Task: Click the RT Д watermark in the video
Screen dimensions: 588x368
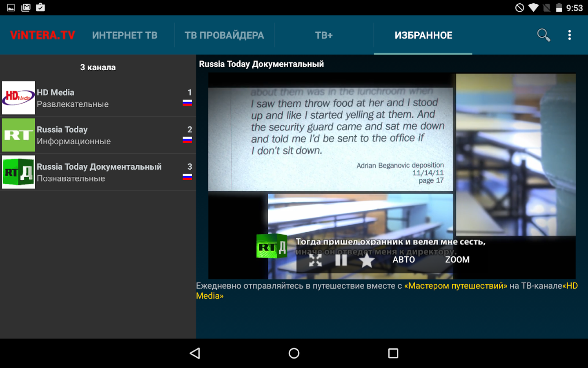Action: click(272, 246)
